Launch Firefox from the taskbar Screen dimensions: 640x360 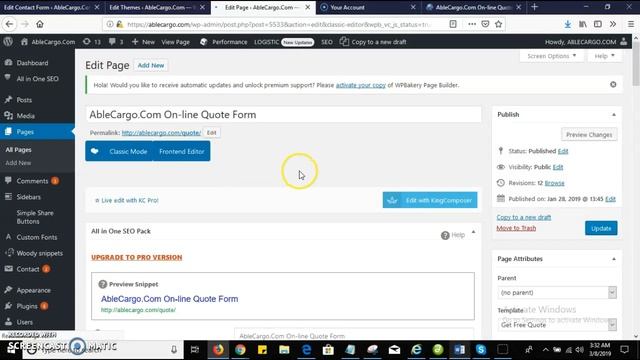(x=218, y=349)
